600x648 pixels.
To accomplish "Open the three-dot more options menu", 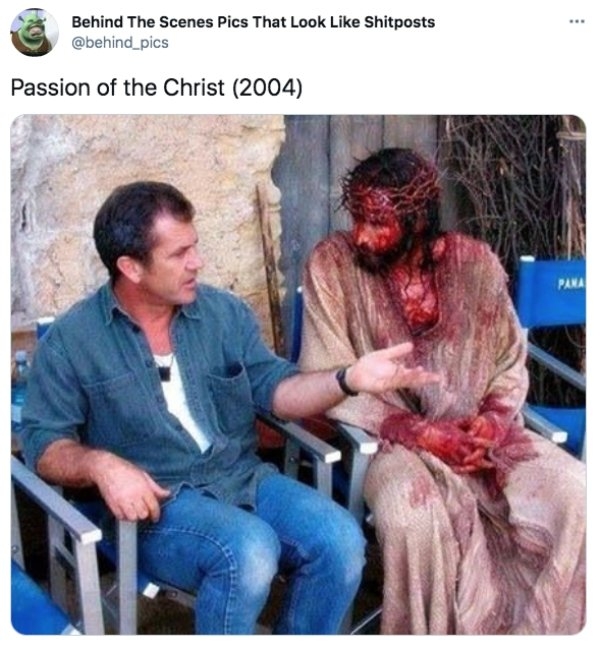I will coord(577,21).
